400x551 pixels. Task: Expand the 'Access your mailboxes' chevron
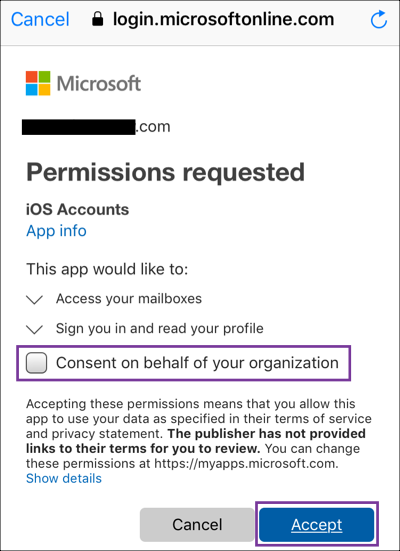tap(34, 300)
